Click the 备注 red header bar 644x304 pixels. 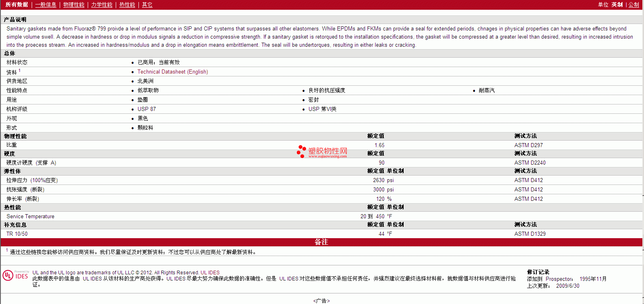pos(321,242)
